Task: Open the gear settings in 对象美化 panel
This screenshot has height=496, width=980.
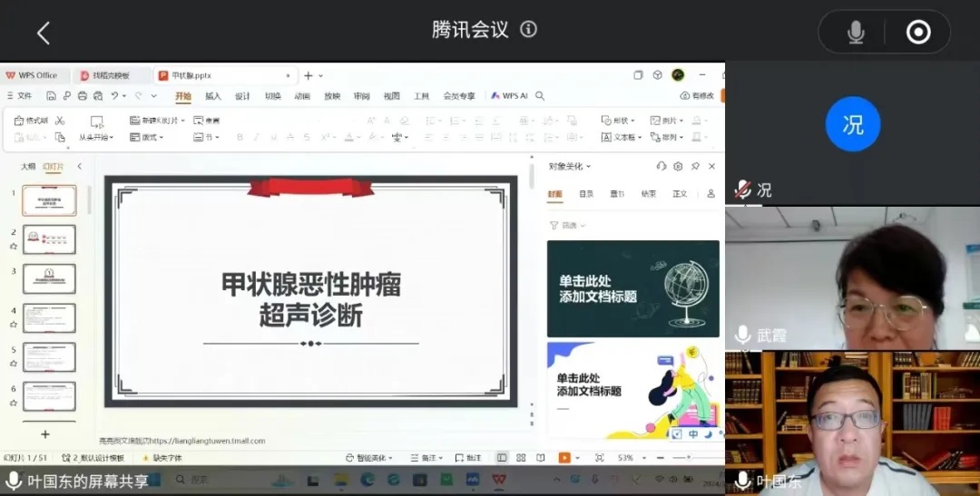Action: pyautogui.click(x=678, y=166)
